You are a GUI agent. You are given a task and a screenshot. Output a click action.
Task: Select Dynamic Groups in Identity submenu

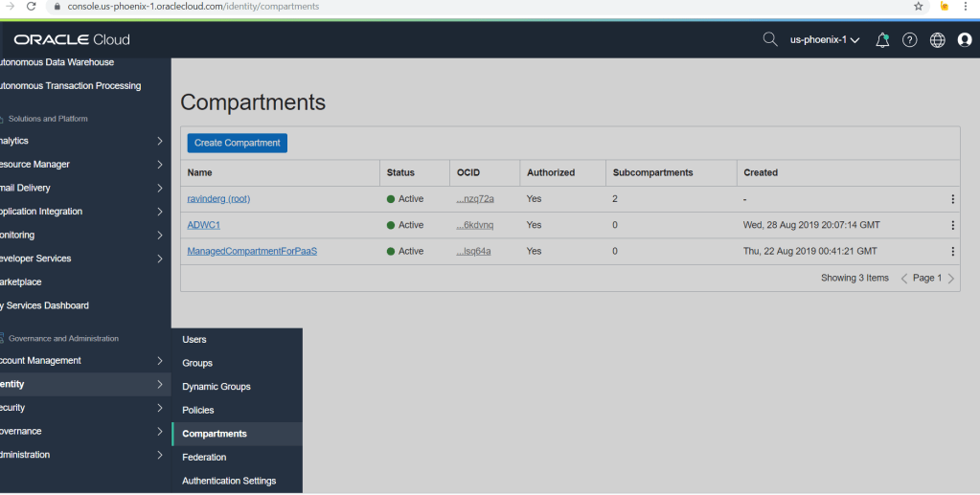click(217, 387)
